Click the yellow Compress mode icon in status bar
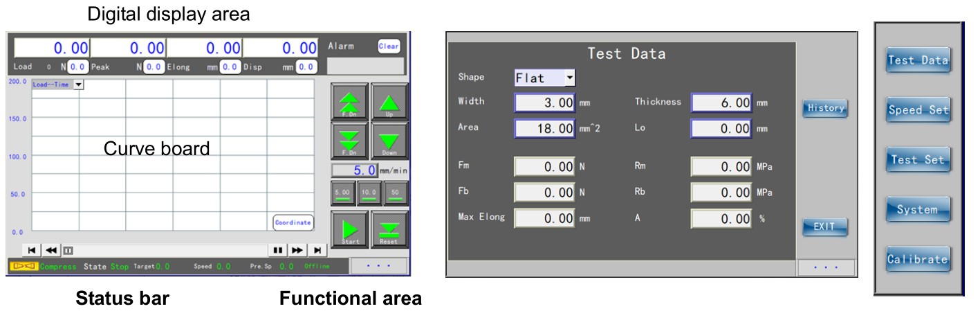The width and height of the screenshot is (980, 320). (x=23, y=266)
